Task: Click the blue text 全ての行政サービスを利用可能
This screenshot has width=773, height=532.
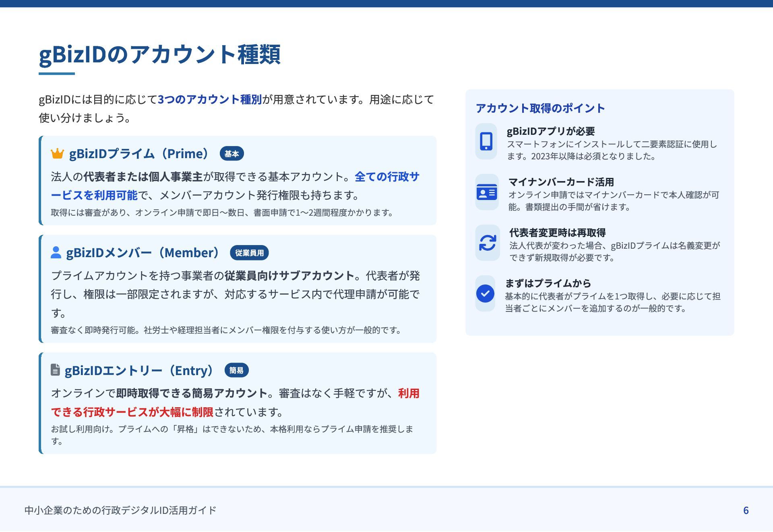Action: pos(235,186)
